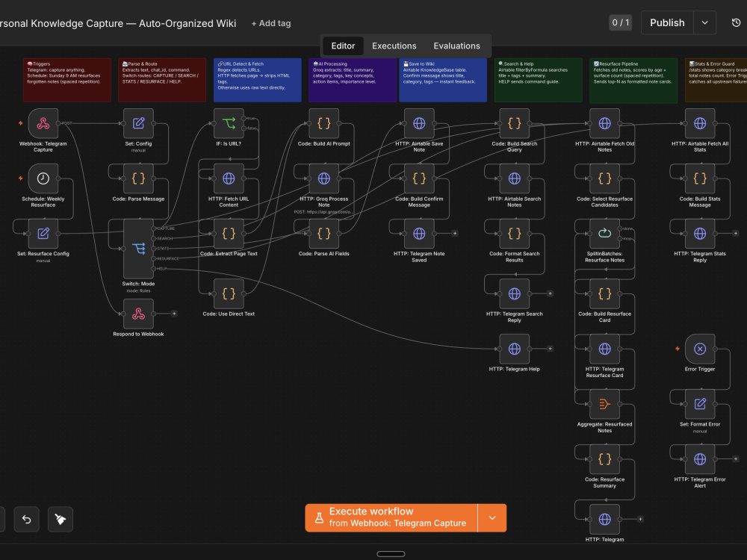The height and width of the screenshot is (560, 747).
Task: Select the Error Trigger node
Action: (700, 349)
